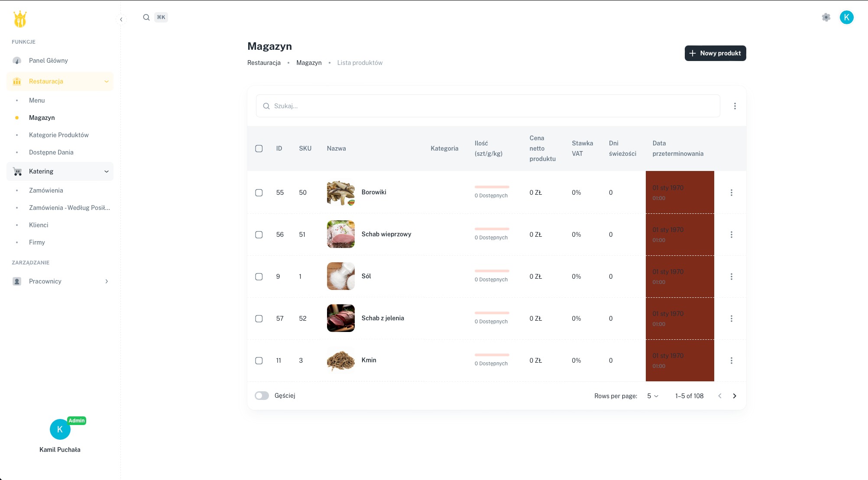Image resolution: width=868 pixels, height=480 pixels.
Task: Click the Nowy produkt button
Action: pos(715,53)
